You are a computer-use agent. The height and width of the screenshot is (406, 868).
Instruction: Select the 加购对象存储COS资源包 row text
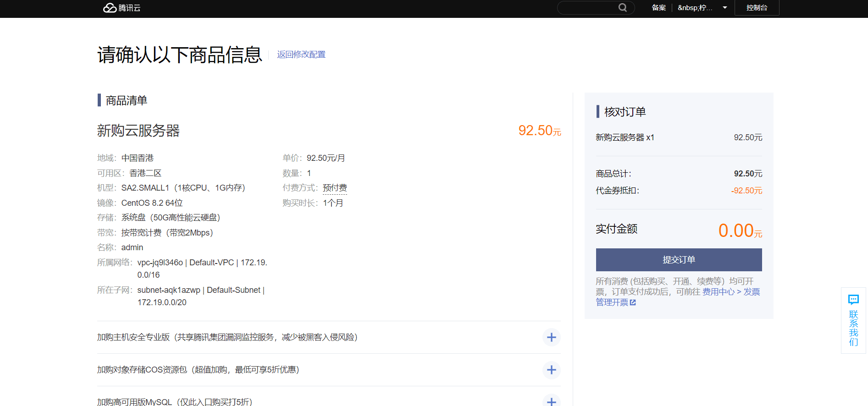point(198,370)
